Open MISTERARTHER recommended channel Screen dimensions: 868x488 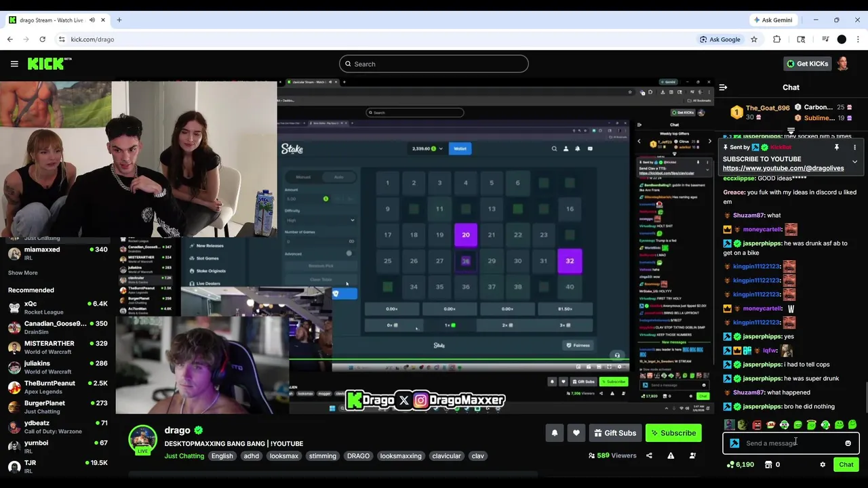58,347
